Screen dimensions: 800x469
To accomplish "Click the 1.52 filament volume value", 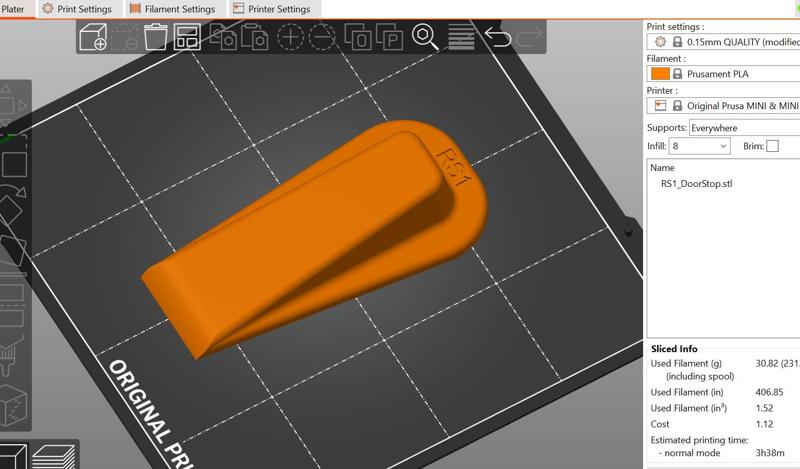I will (764, 408).
